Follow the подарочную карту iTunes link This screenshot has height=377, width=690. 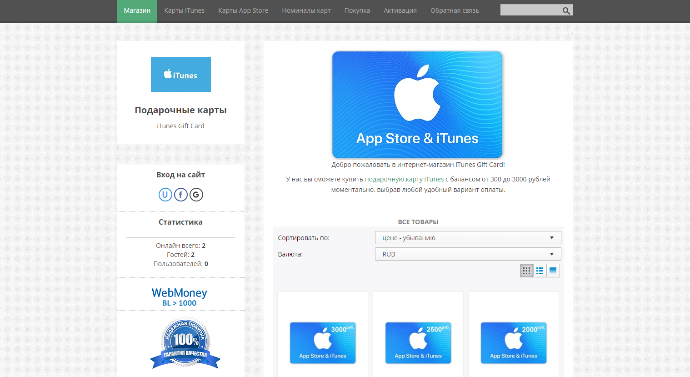[404, 179]
